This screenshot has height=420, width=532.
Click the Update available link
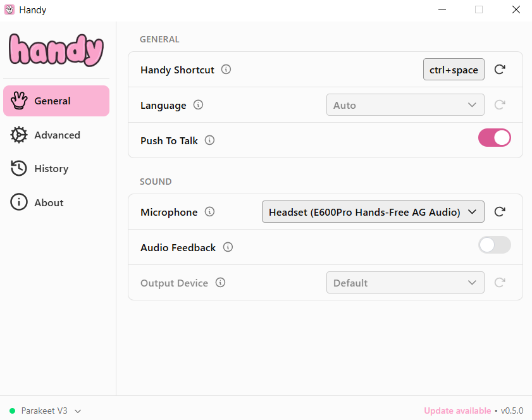click(x=457, y=411)
